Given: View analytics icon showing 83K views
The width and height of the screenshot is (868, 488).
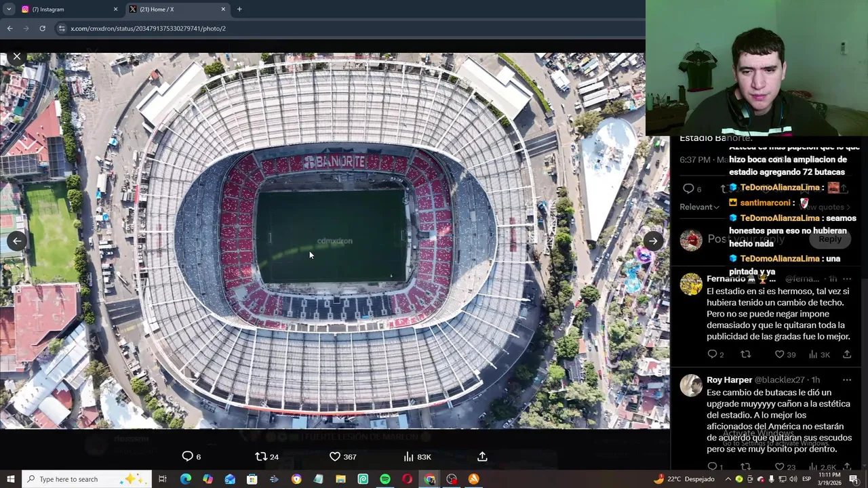Looking at the screenshot, I should [417, 457].
